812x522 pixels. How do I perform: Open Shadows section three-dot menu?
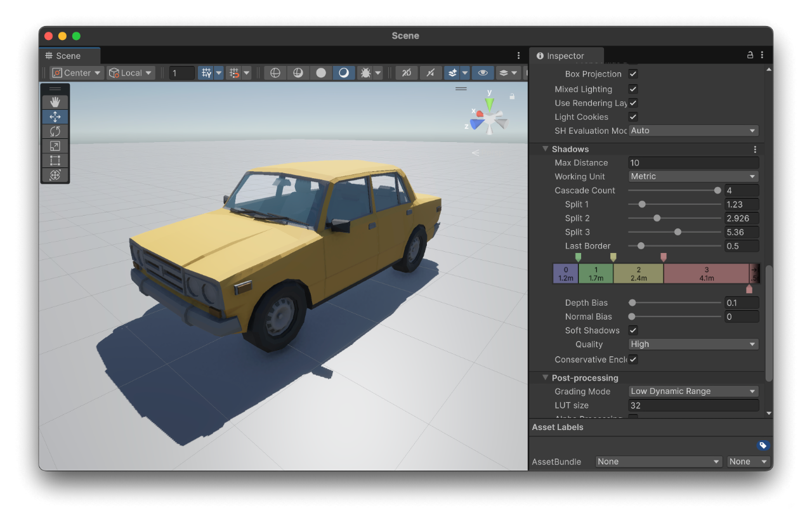tap(755, 149)
